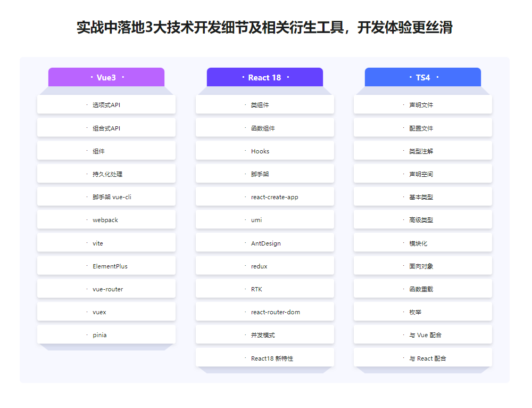Open the AntDesign entry
This screenshot has height=408, width=532.
(264, 242)
